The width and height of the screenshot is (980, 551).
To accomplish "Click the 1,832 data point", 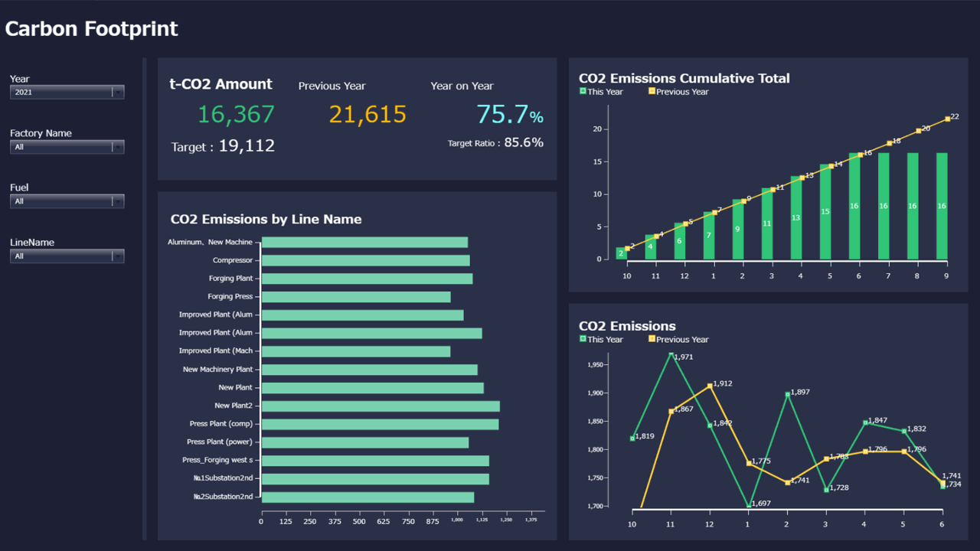I will [904, 431].
